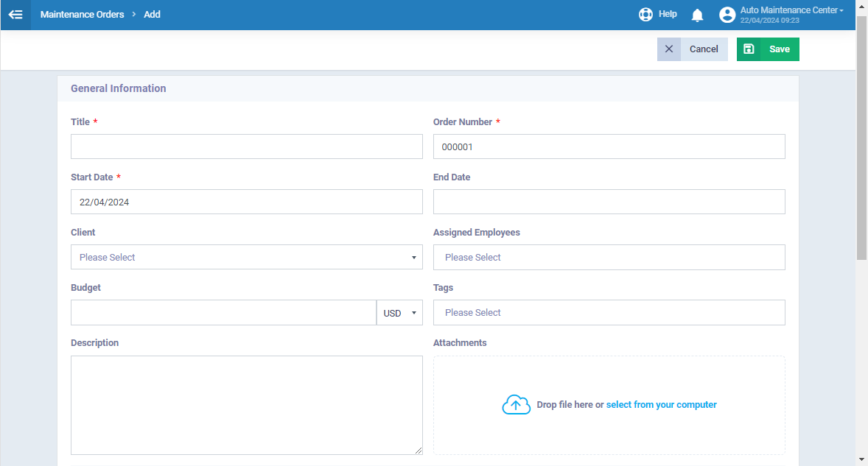868x466 pixels.
Task: Open the Help lifebuoy icon
Action: [x=645, y=15]
